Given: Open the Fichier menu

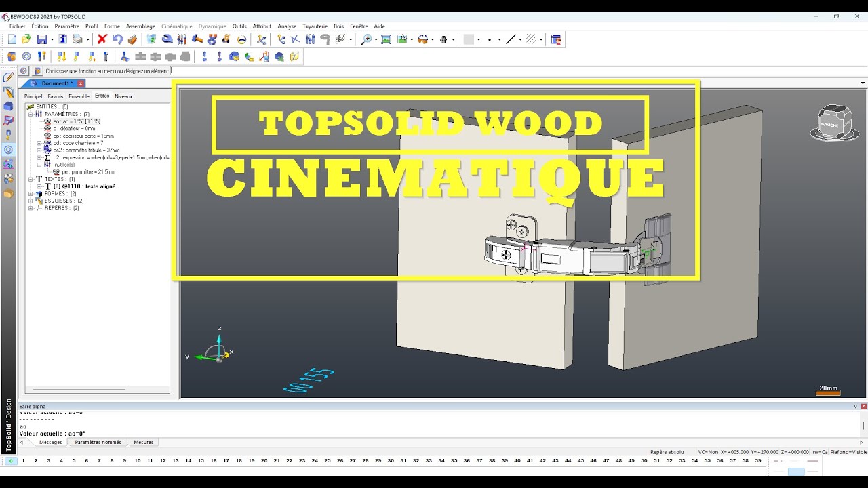Looking at the screenshot, I should tap(17, 26).
